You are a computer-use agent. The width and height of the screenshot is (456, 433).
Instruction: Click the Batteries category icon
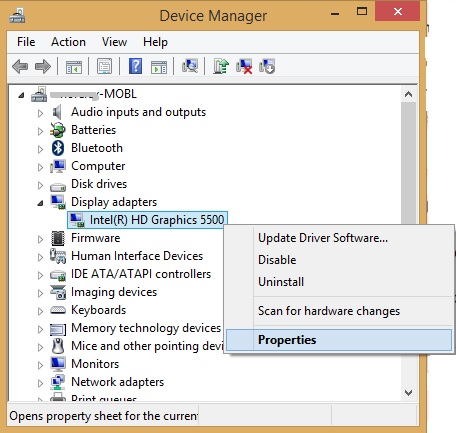point(58,130)
